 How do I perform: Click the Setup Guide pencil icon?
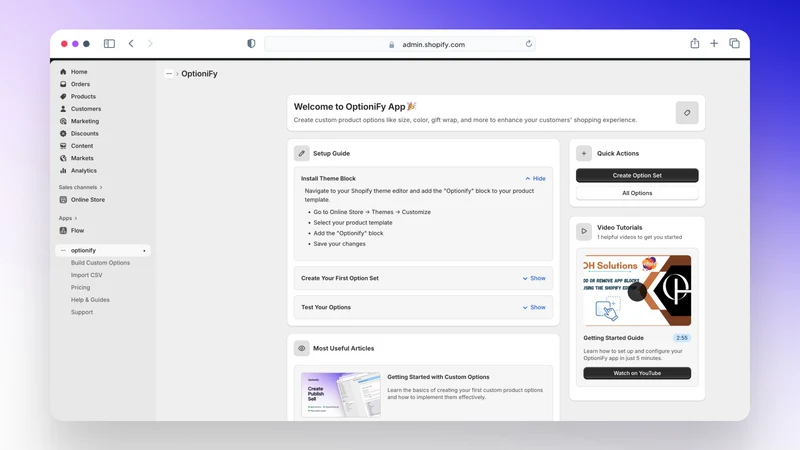point(302,153)
